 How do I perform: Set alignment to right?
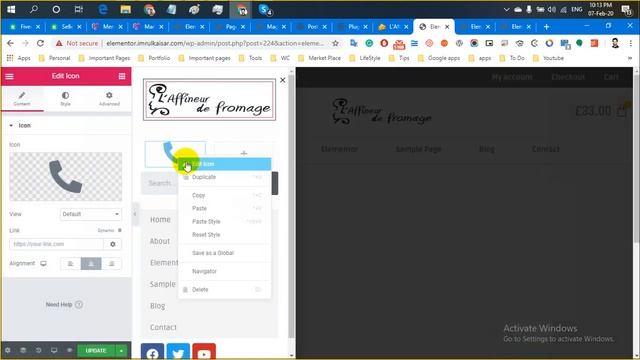[x=111, y=264]
